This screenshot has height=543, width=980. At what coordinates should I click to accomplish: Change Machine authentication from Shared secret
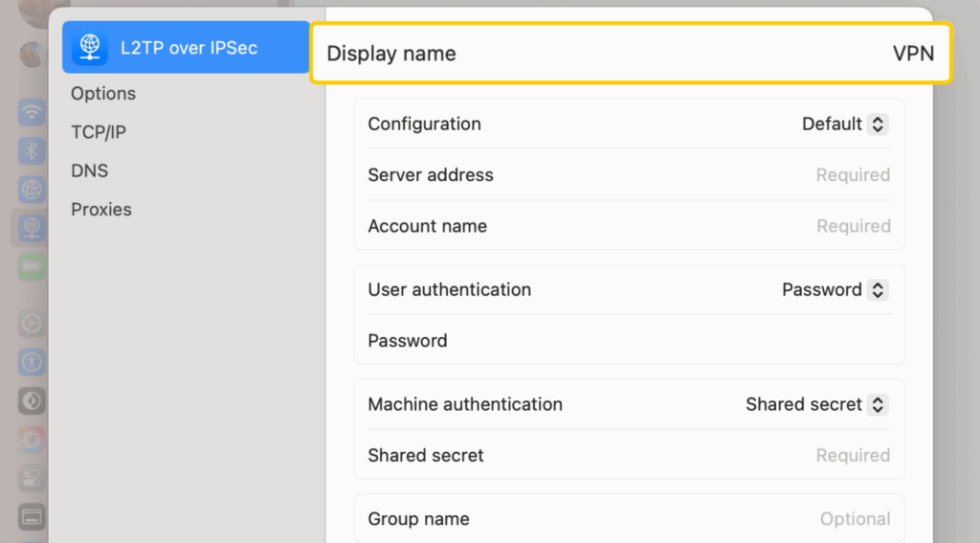pos(817,405)
